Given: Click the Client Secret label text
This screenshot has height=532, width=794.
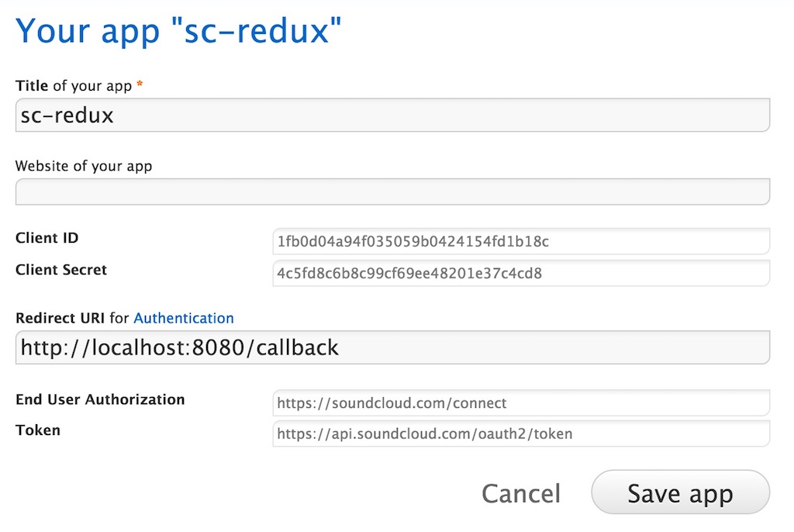Looking at the screenshot, I should tap(60, 270).
